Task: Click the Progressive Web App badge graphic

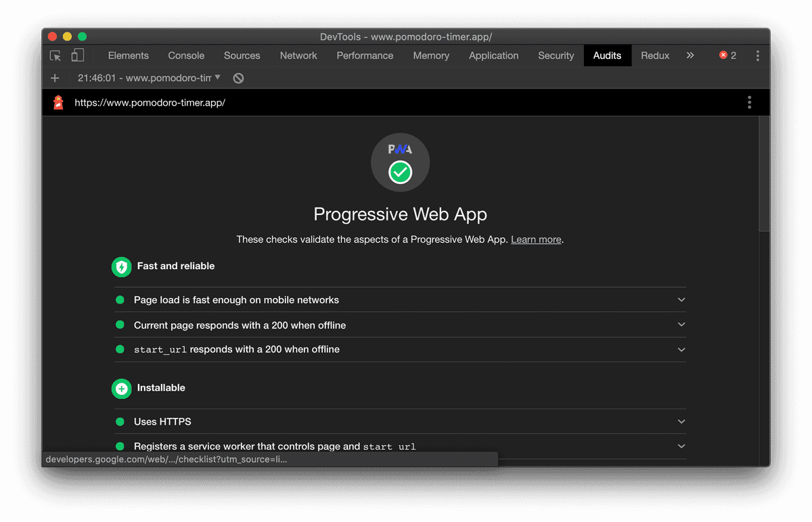Action: pyautogui.click(x=400, y=162)
